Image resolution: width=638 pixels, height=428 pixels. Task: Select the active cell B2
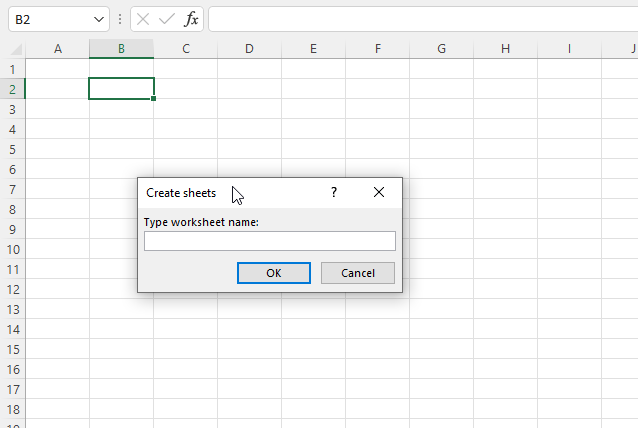click(121, 89)
